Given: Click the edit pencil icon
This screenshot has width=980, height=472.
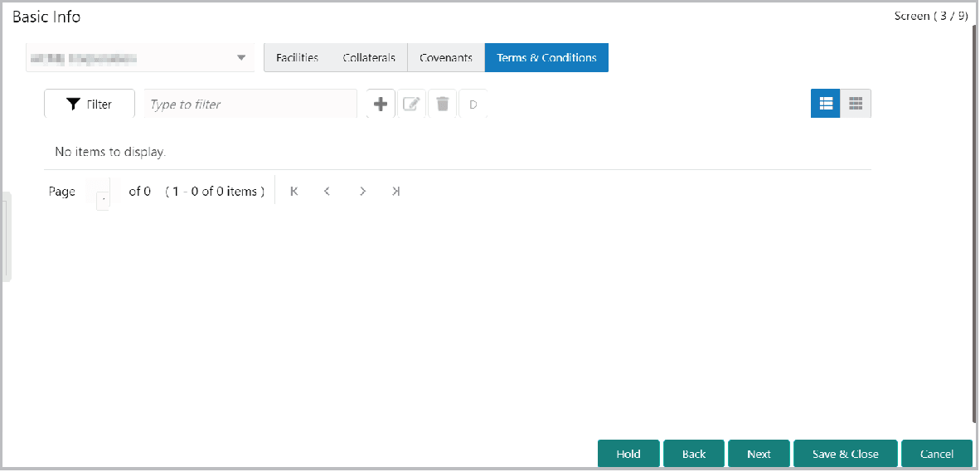Looking at the screenshot, I should (411, 104).
